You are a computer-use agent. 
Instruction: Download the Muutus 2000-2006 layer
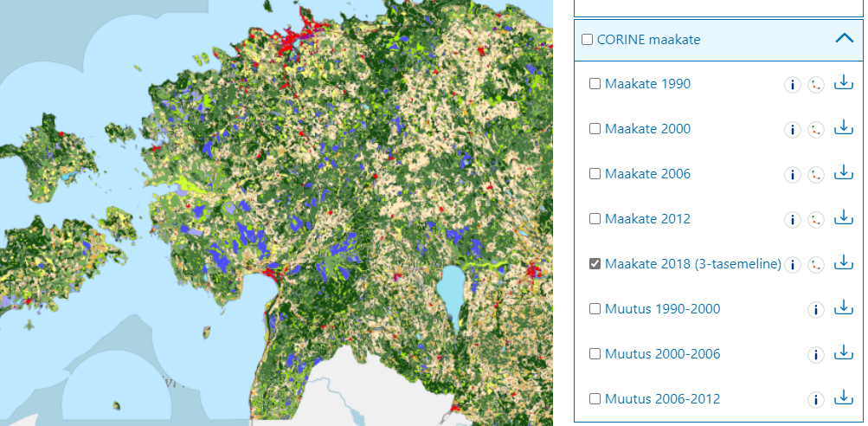(843, 353)
